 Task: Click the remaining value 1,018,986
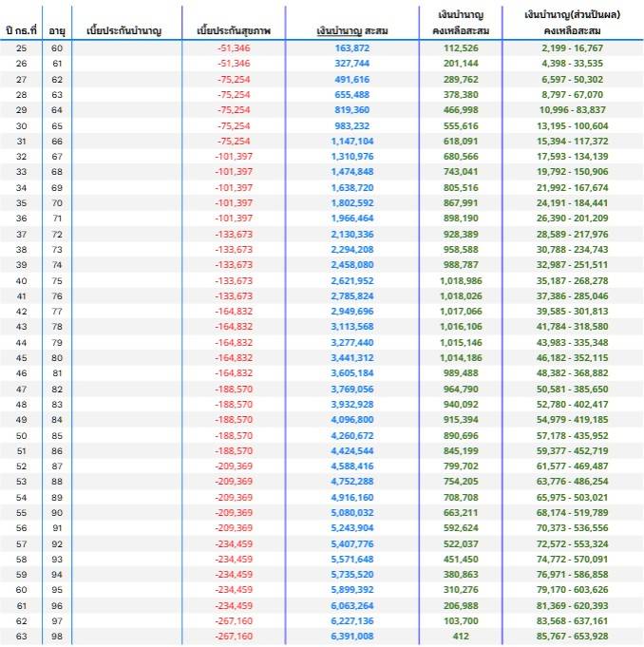pyautogui.click(x=461, y=281)
